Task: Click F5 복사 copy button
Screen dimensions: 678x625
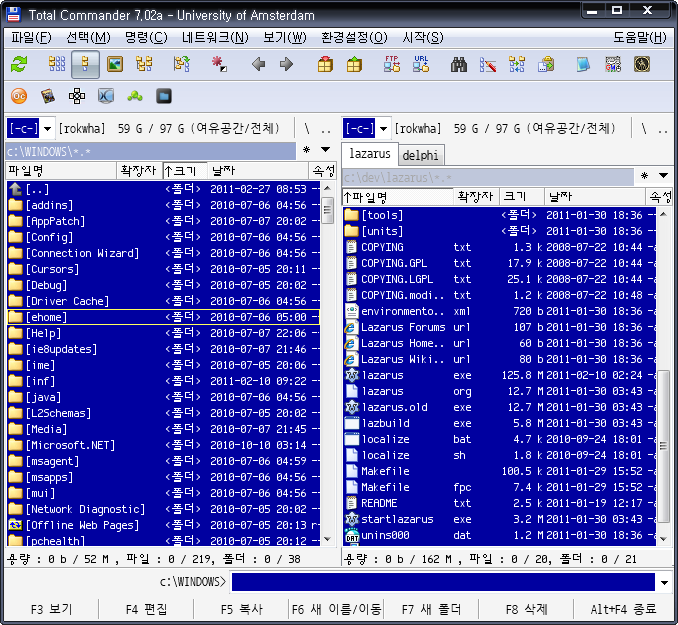Action: pos(241,609)
